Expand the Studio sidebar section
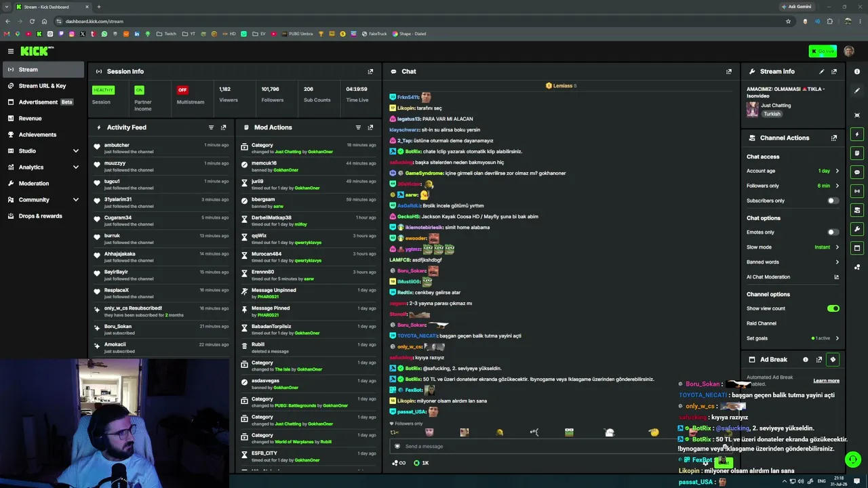The image size is (868, 488). (x=42, y=150)
